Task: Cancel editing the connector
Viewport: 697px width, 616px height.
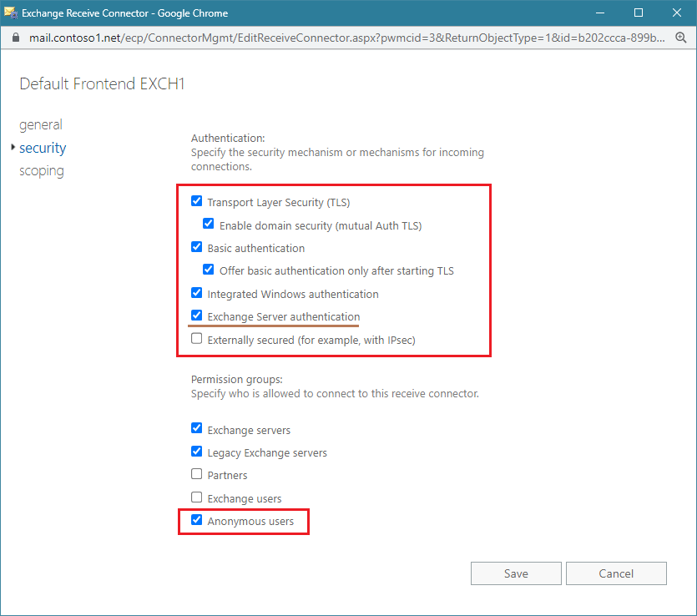Action: tap(616, 573)
